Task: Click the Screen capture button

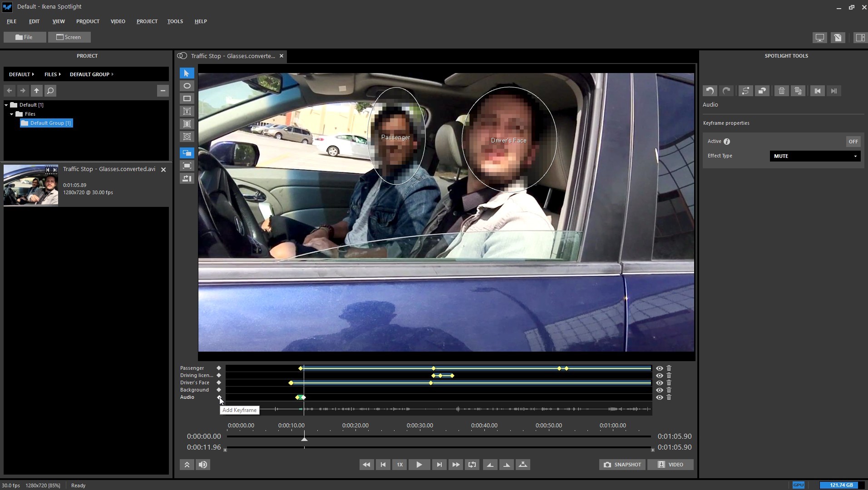Action: point(69,37)
